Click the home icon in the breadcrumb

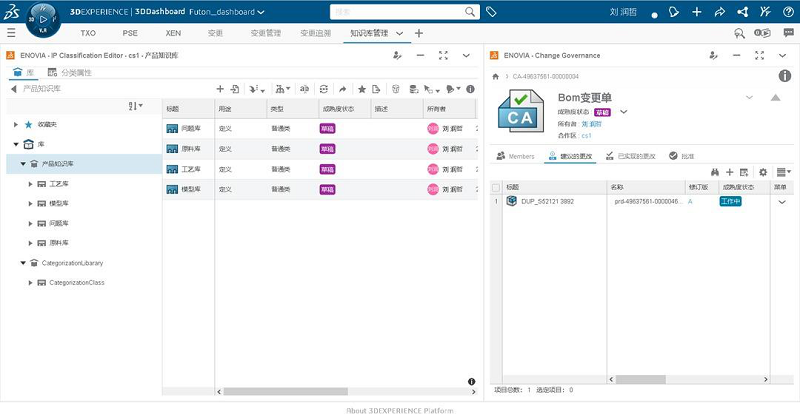pos(495,76)
